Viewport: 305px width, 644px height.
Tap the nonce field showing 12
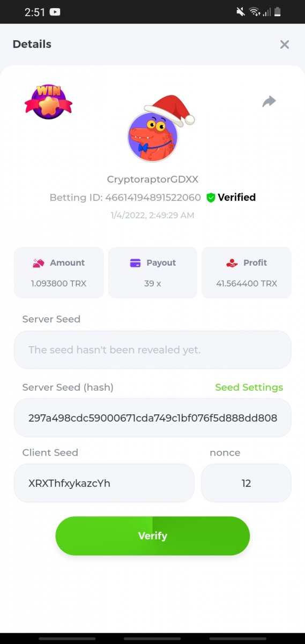(x=246, y=483)
